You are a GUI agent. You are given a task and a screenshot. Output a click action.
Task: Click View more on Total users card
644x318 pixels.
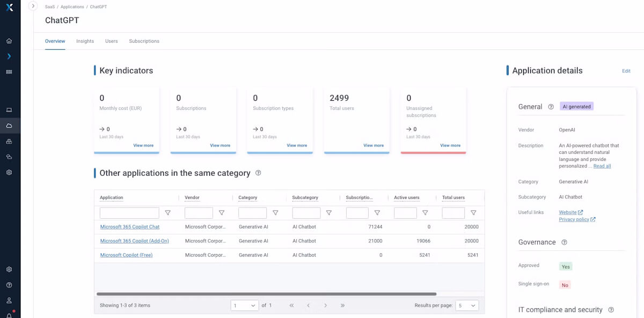374,145
